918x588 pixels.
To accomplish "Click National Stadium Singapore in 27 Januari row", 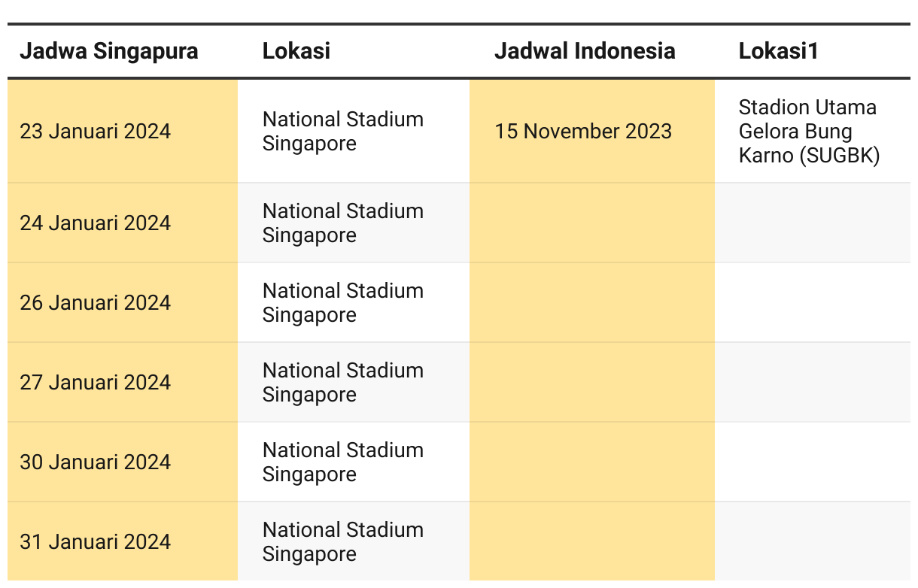I will [354, 382].
